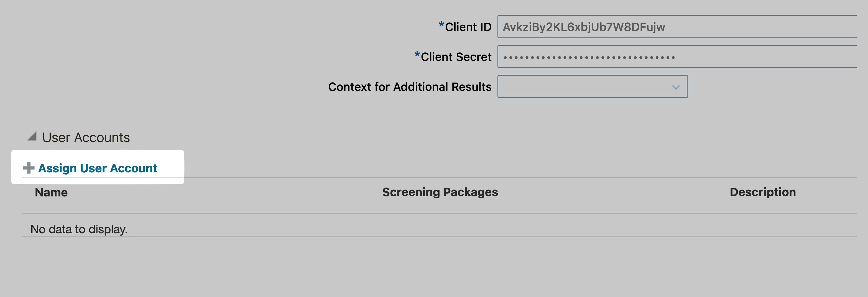Viewport: 868px width, 297px height.
Task: Click the No data to display message
Action: 79,229
